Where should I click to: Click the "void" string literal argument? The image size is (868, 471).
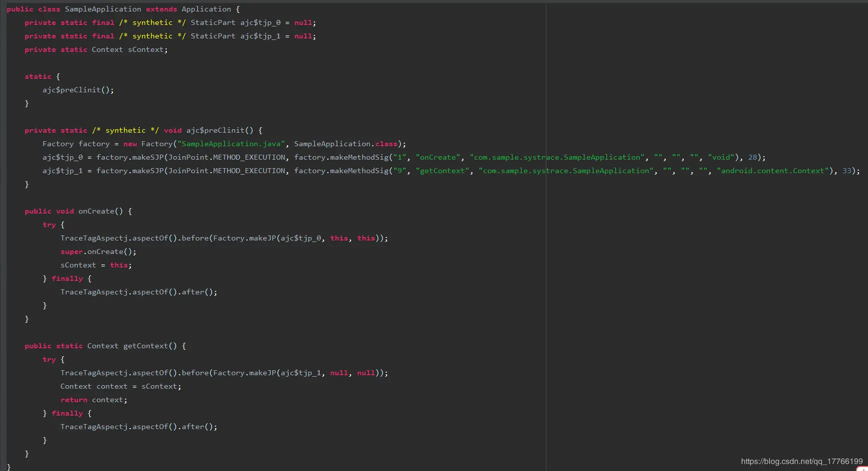pyautogui.click(x=721, y=157)
